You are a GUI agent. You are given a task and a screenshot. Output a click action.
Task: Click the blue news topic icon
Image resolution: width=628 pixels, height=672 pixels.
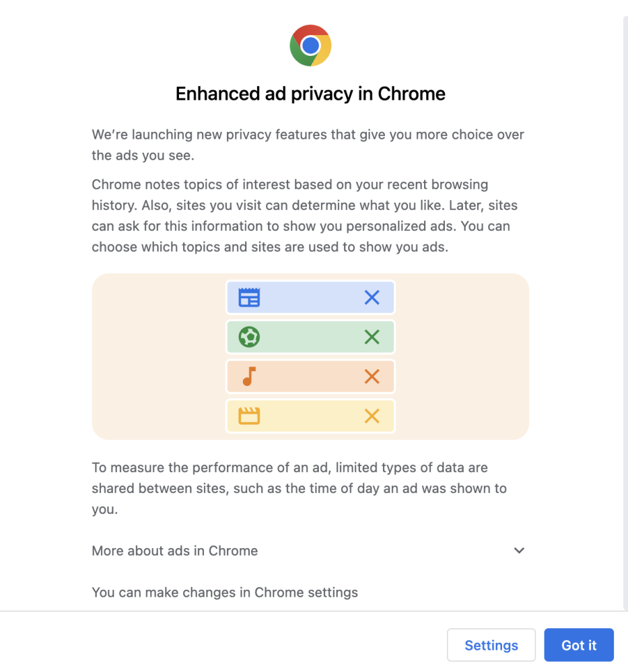click(249, 297)
